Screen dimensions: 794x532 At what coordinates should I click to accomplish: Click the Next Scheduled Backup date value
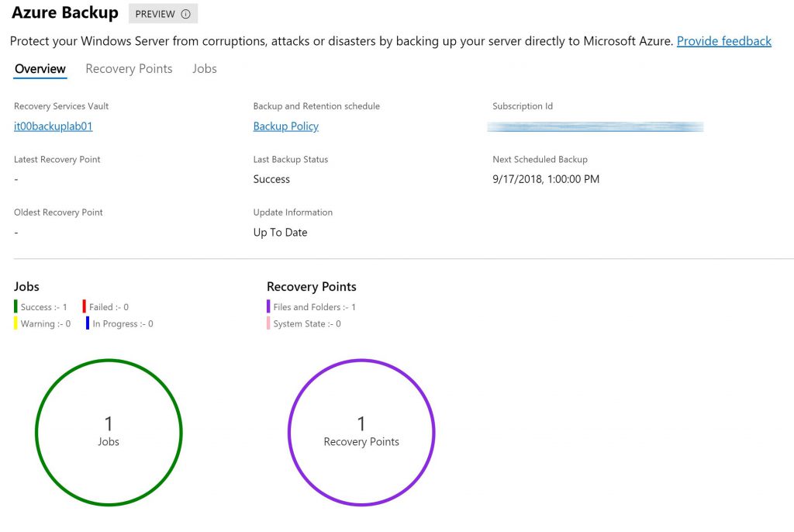click(546, 179)
